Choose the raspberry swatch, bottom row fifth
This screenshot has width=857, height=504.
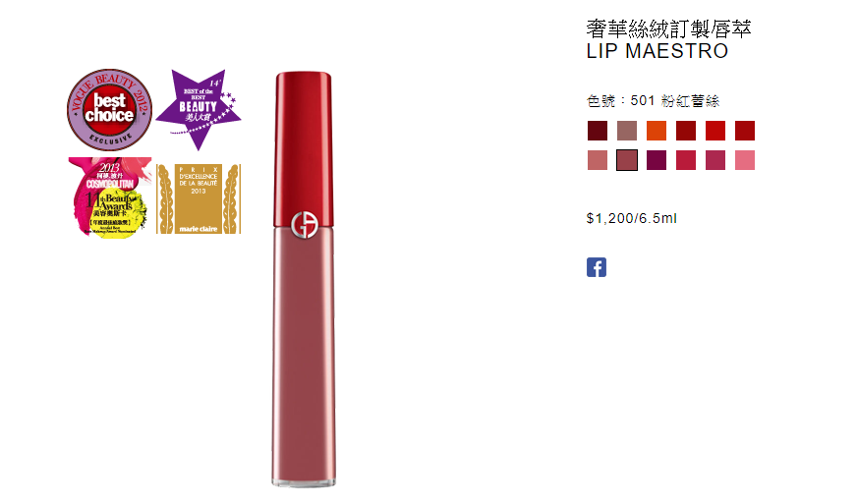click(715, 160)
